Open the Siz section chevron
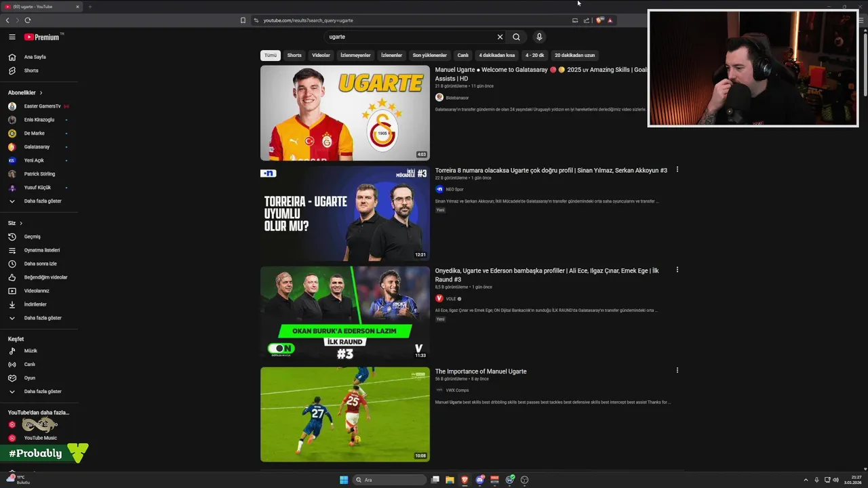Screen dimensions: 868x488 21,223
